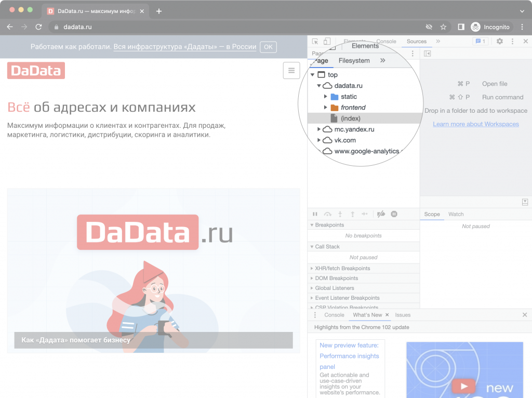Open the drawer three-dot menu
This screenshot has width=532, height=398.
315,315
